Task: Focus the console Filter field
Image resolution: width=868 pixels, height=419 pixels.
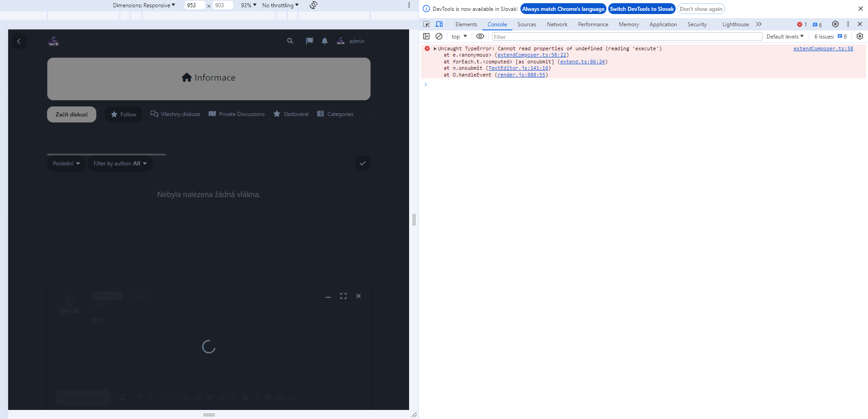Action: pos(627,37)
